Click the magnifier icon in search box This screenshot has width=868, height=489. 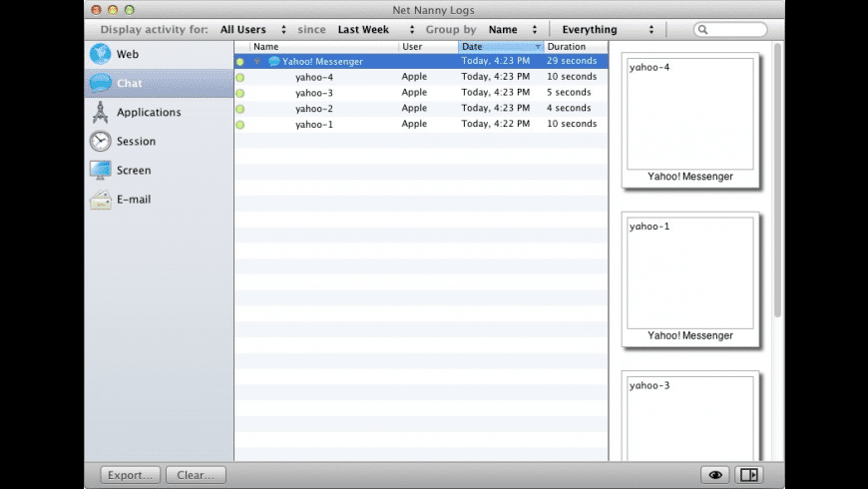(703, 29)
